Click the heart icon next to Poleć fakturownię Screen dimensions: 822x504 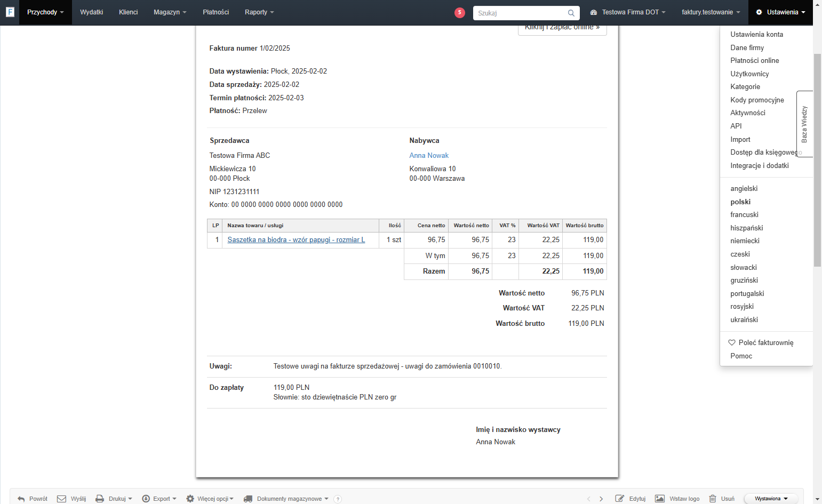click(x=732, y=342)
